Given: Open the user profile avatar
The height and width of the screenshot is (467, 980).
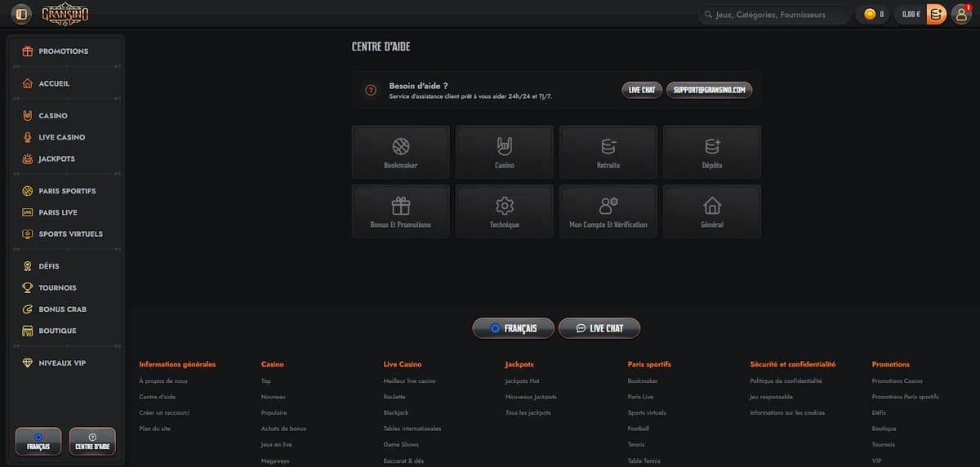Looking at the screenshot, I should [961, 14].
